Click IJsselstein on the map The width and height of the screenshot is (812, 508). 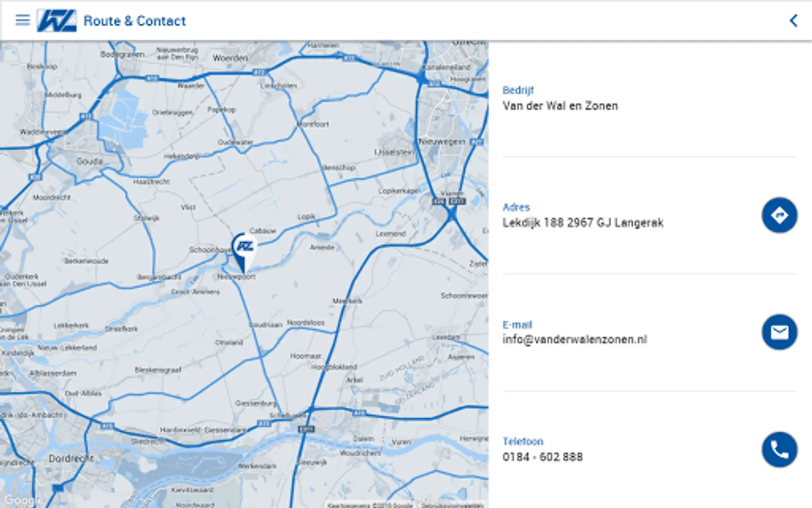394,152
